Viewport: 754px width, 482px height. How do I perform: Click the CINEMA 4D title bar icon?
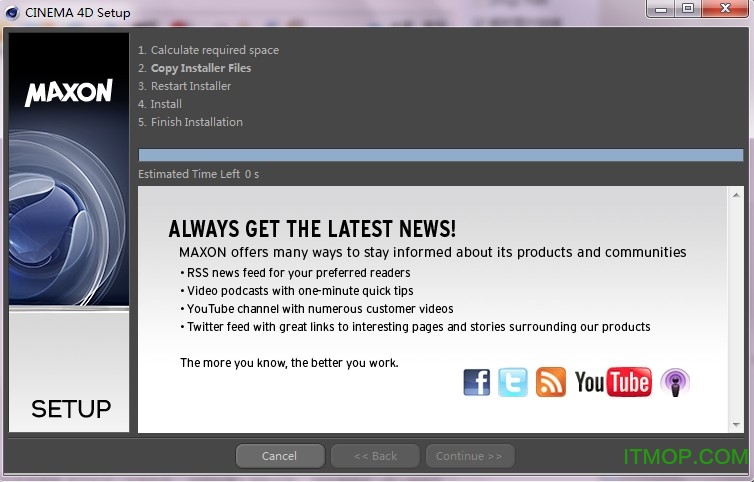12,13
